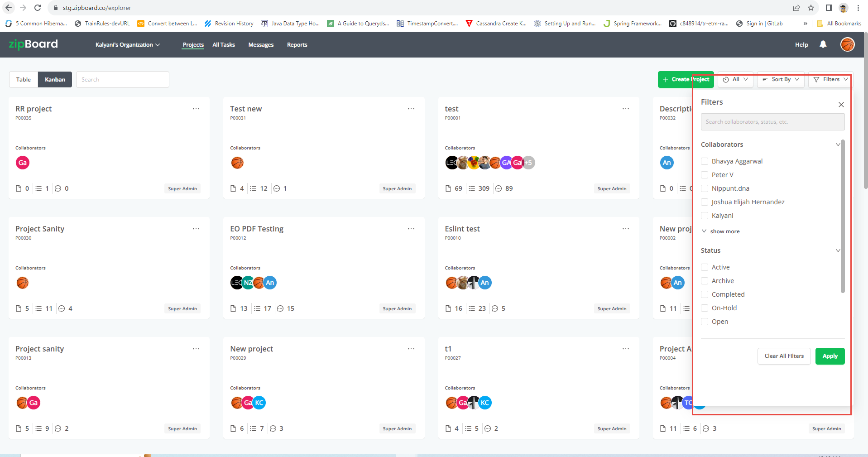Image resolution: width=868 pixels, height=457 pixels.
Task: Click the browser bookmark star icon
Action: (811, 8)
